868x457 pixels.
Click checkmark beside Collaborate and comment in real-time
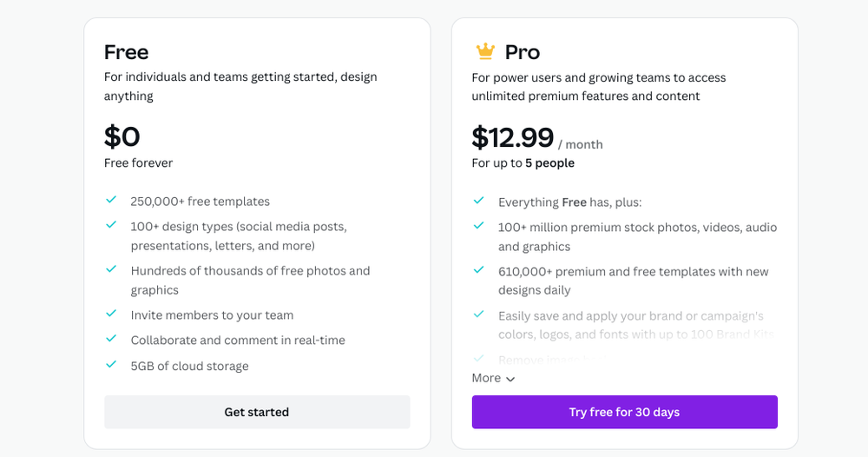coord(111,339)
